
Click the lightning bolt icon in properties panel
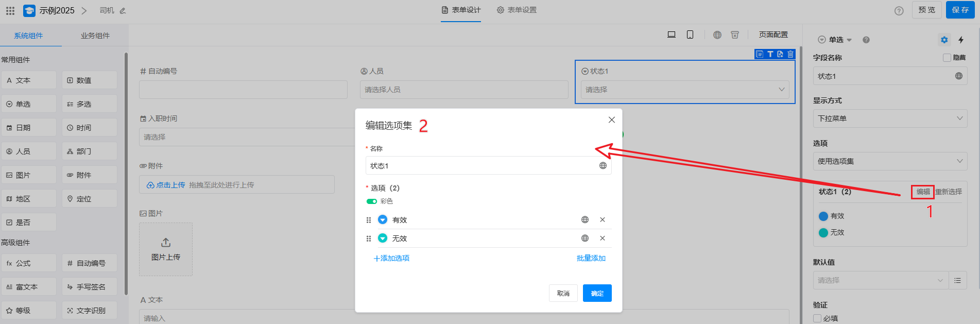tap(961, 40)
